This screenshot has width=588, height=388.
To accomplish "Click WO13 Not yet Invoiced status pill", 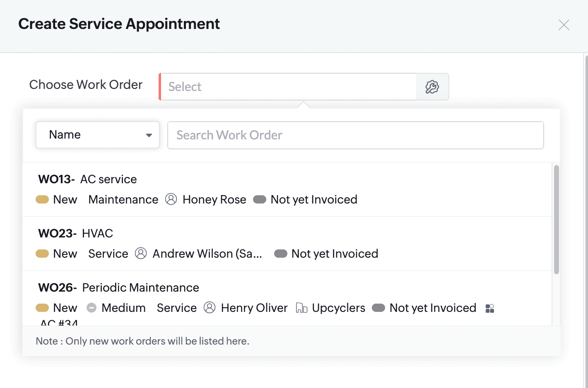I will click(x=260, y=199).
